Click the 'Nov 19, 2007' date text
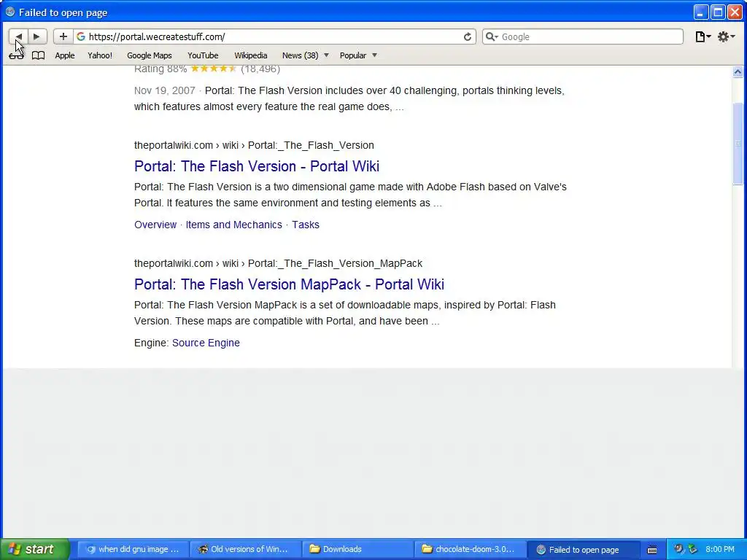This screenshot has width=747, height=560. (x=164, y=90)
